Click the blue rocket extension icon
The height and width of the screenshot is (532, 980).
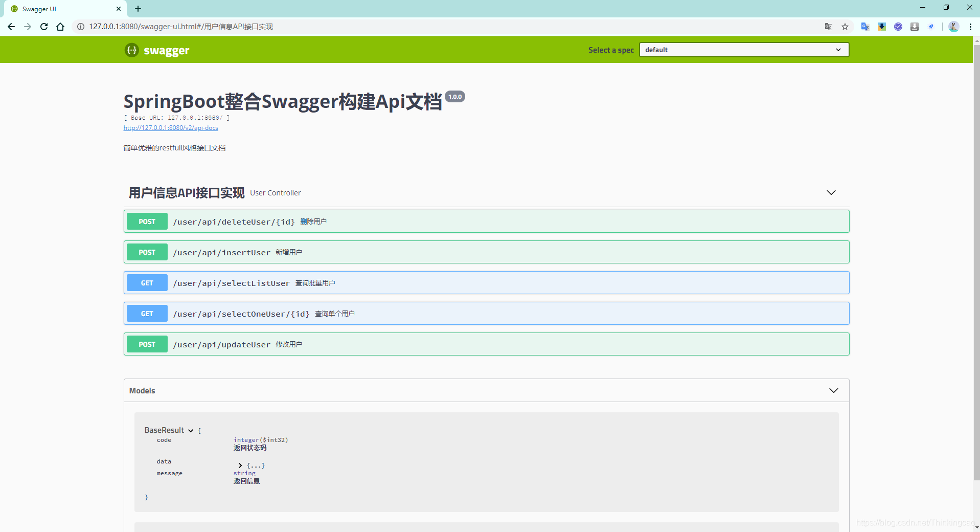click(x=931, y=27)
